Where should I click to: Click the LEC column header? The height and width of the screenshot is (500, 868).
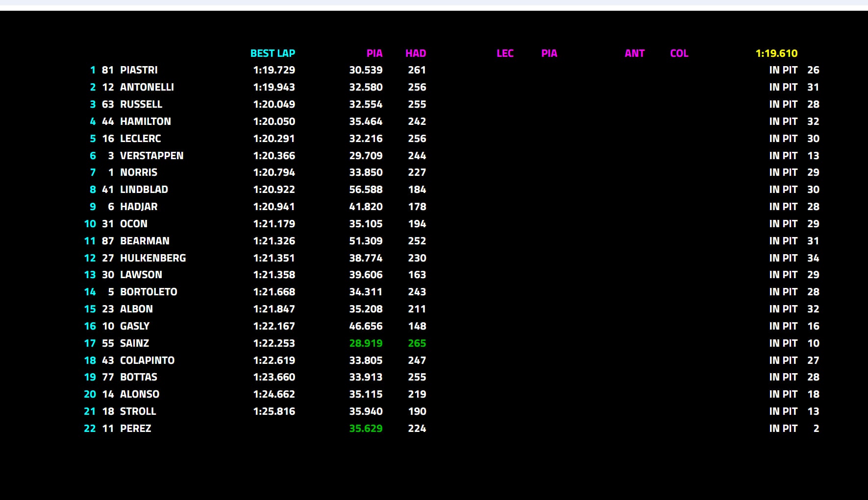tap(505, 53)
